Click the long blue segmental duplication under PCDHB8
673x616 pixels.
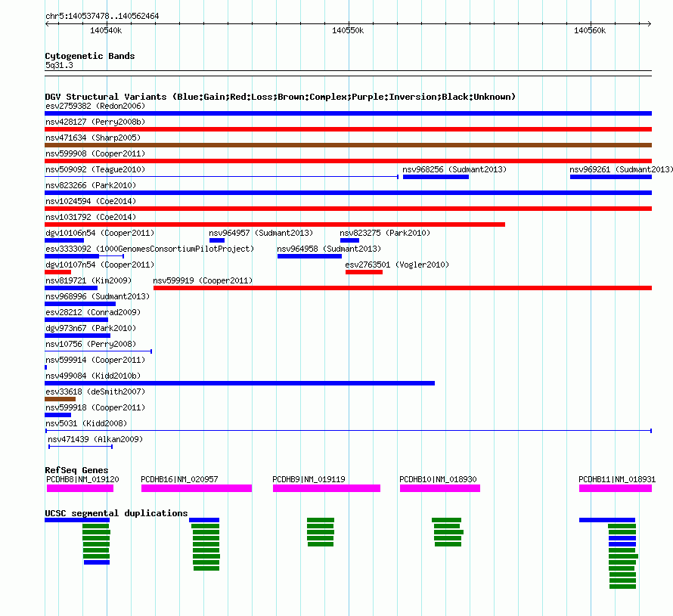tap(77, 520)
